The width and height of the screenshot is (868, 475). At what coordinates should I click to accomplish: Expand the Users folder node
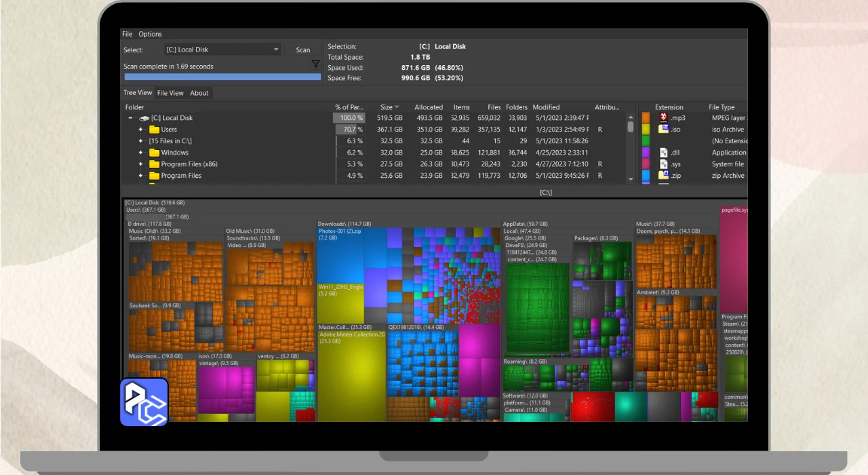coord(141,130)
